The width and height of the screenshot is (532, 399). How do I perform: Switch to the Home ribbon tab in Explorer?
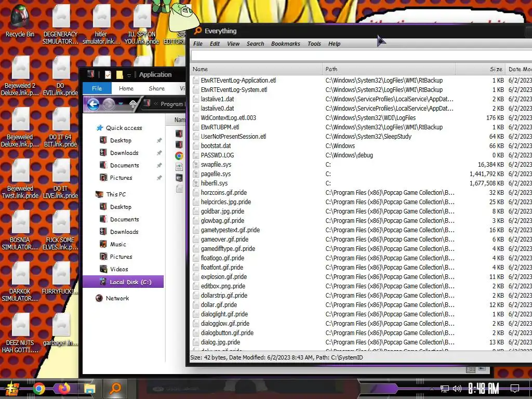click(x=126, y=88)
